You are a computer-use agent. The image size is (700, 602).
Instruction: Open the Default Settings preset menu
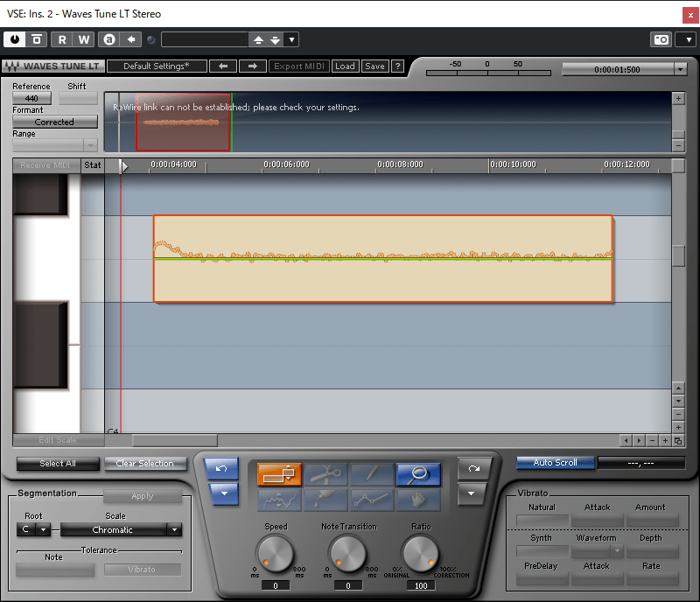pyautogui.click(x=157, y=66)
